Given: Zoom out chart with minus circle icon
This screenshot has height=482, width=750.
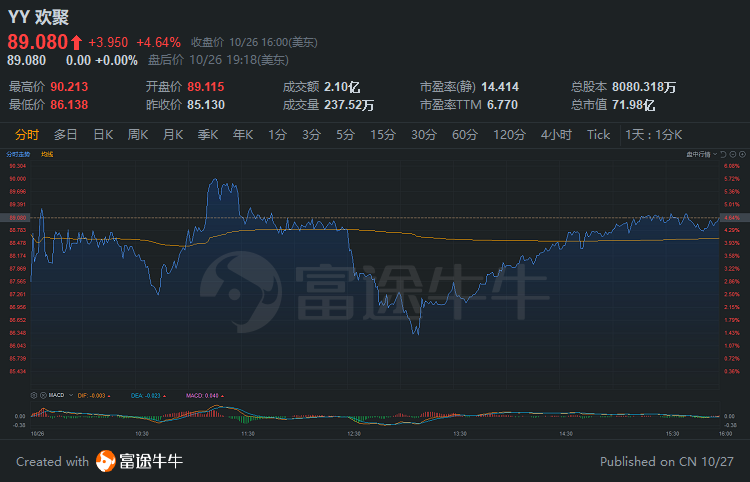Looking at the screenshot, I should pyautogui.click(x=733, y=154).
